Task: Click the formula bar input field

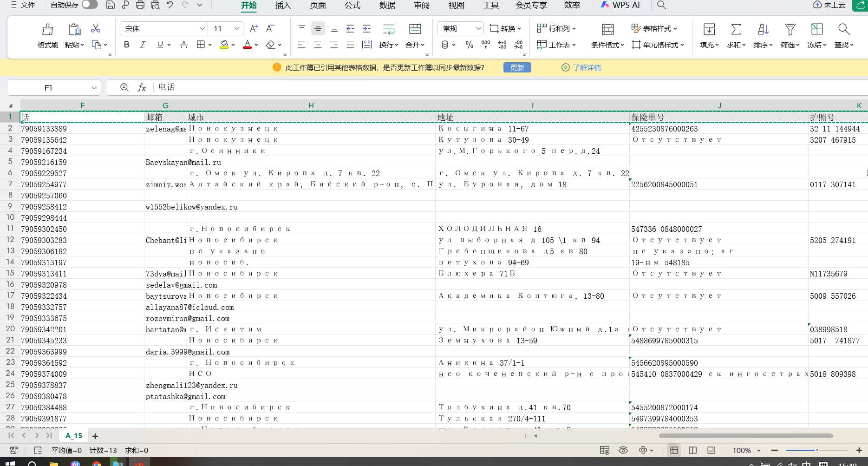Action: pyautogui.click(x=511, y=87)
